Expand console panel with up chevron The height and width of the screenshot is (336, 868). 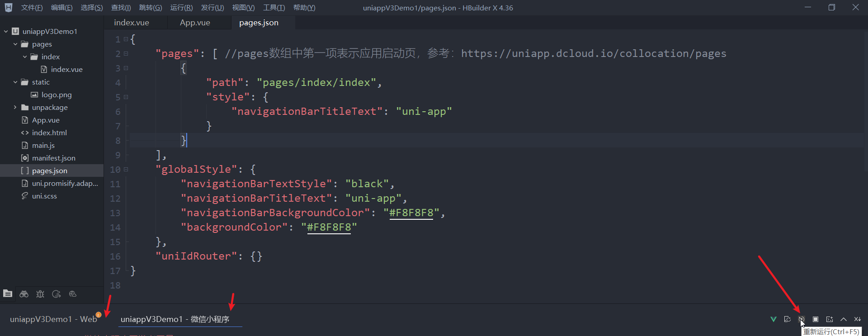pyautogui.click(x=844, y=319)
